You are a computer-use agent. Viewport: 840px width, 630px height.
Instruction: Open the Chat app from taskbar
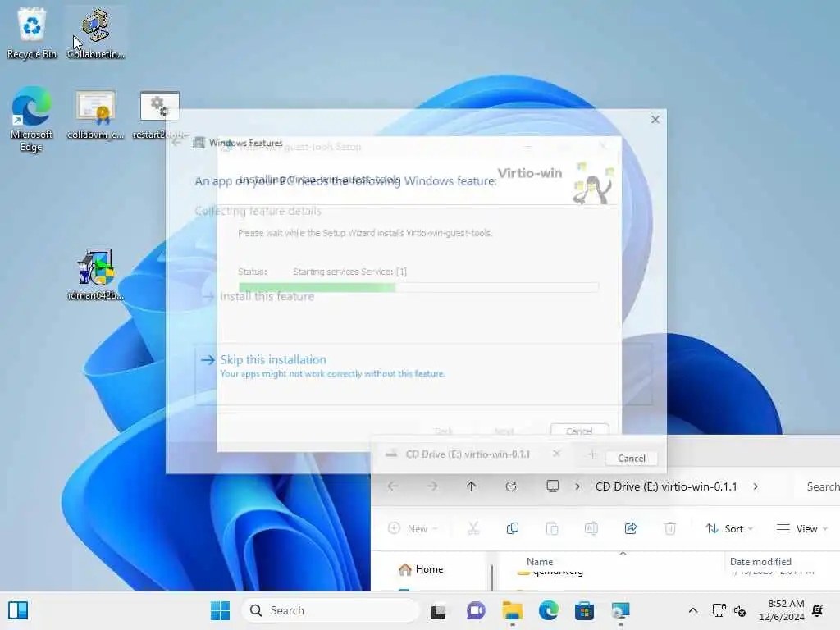click(475, 610)
